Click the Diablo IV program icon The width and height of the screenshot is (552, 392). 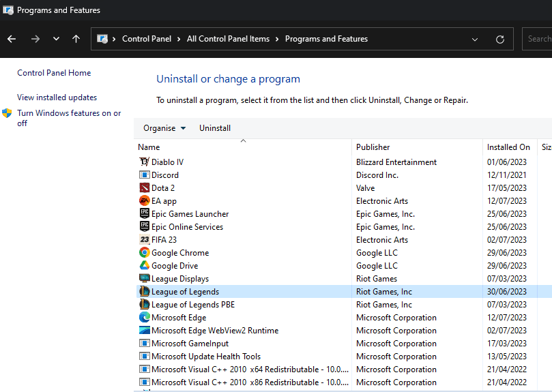point(144,162)
